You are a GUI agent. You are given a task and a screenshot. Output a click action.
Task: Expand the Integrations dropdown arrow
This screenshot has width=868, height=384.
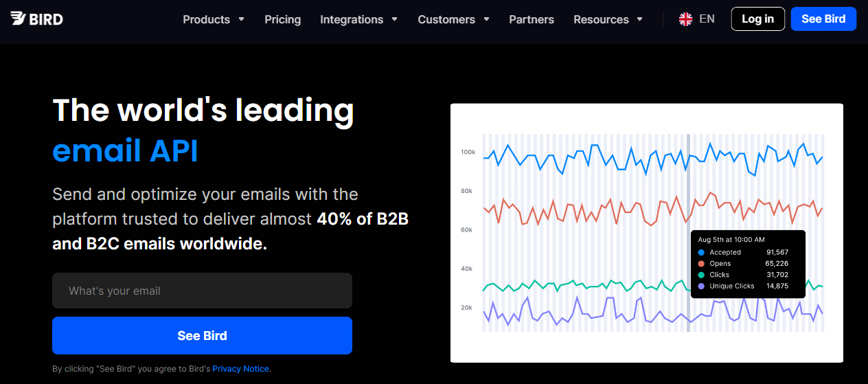[x=395, y=19]
